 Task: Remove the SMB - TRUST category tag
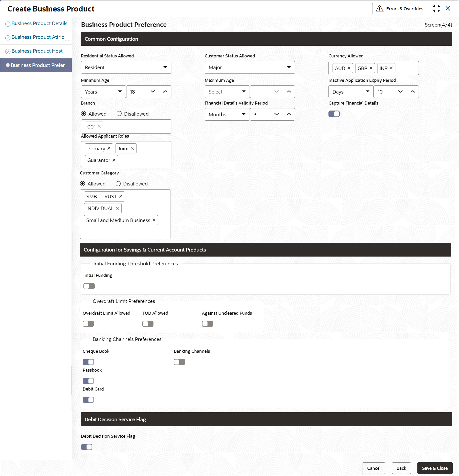121,196
